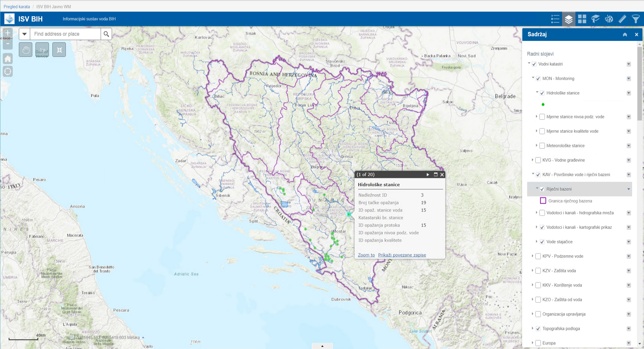Enable the Meteorološke stanice layer checkbox
The image size is (644, 349).
(x=542, y=146)
